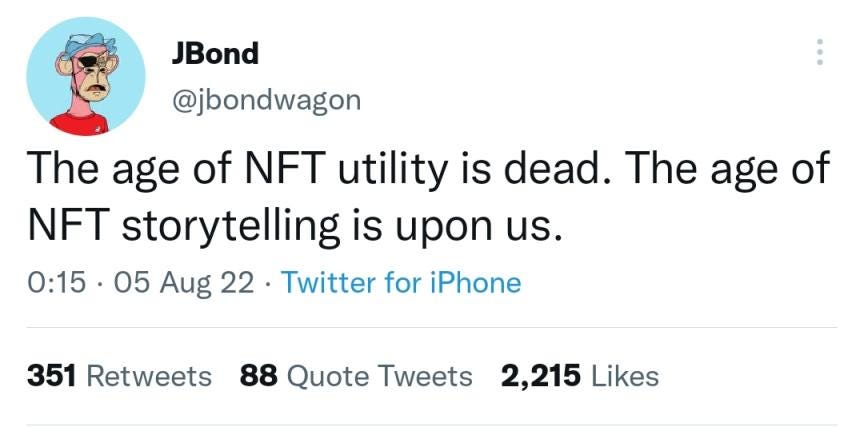Open the JBond display name profile link
The image size is (860, 427).
point(215,54)
